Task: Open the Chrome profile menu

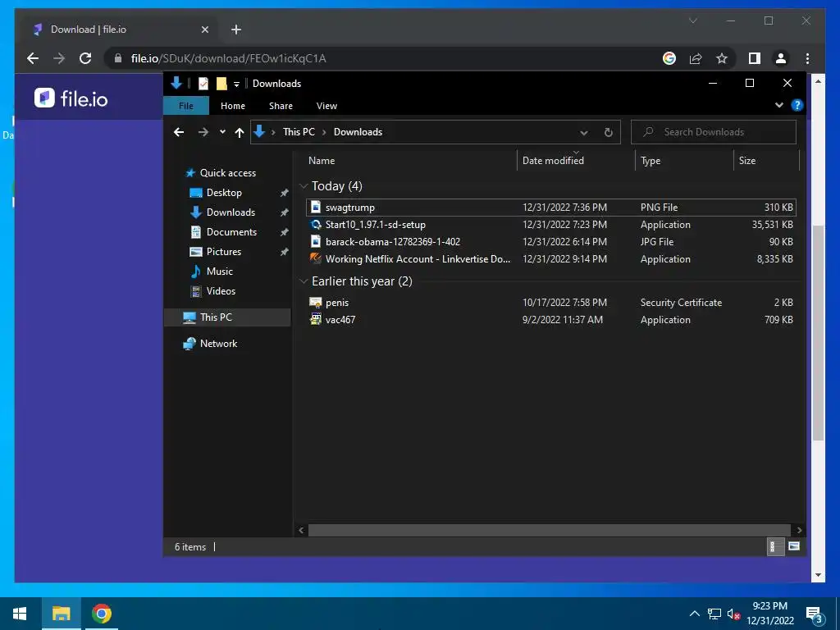Action: 781,58
